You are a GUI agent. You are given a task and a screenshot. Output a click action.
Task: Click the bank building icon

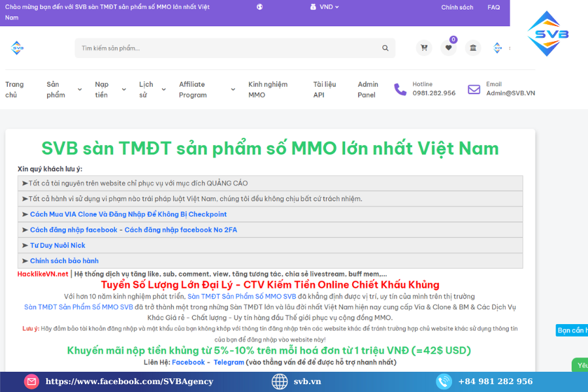pos(473,48)
